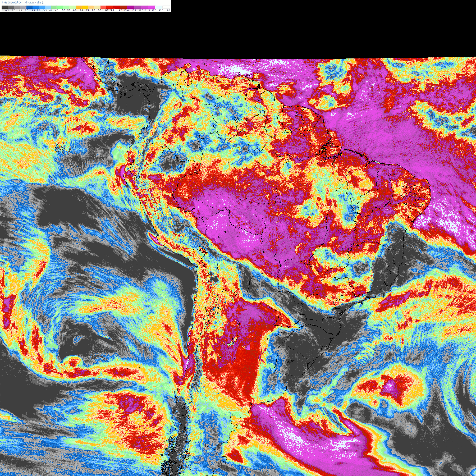Image resolution: width=476 pixels, height=476 pixels.
Task: Select the bright yellow legend swatch
Action: click(x=85, y=7)
